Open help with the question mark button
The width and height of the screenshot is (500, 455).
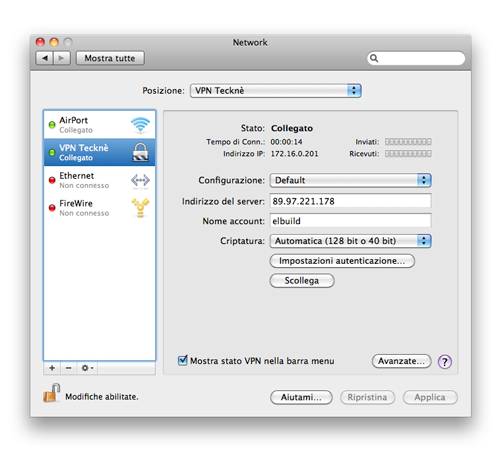tap(445, 361)
